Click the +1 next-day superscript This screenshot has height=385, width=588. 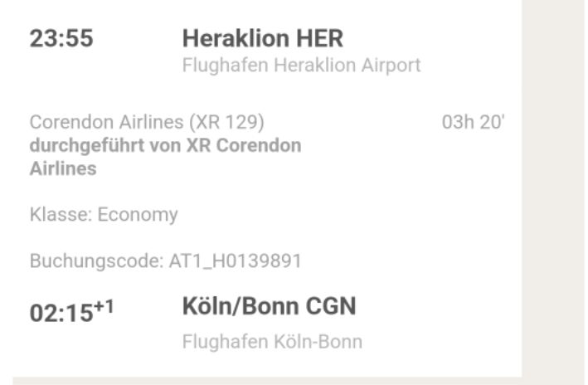pyautogui.click(x=104, y=306)
